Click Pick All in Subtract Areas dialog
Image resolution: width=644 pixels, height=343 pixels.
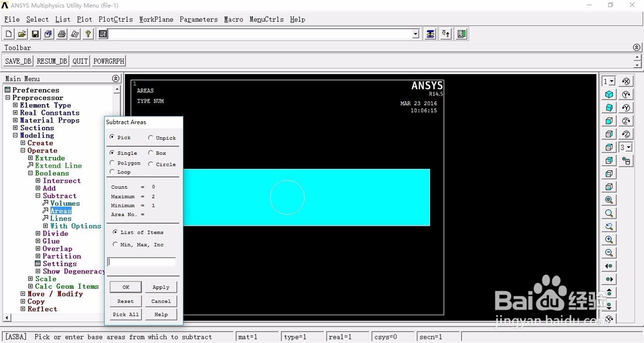[126, 314]
